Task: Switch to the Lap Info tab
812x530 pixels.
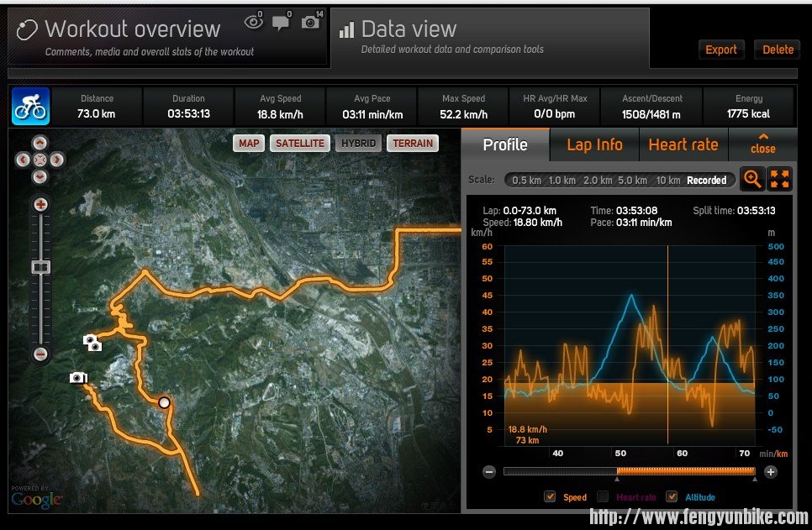Action: point(594,144)
